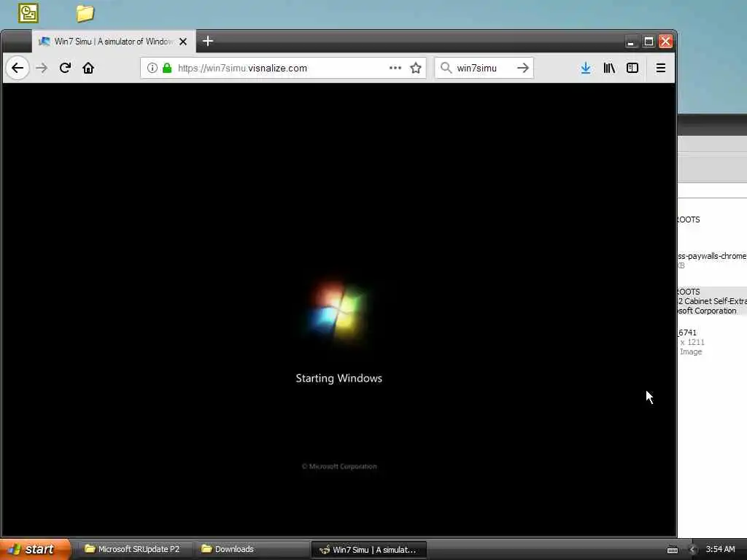Maximize the browser window
Viewport: 747px width, 560px height.
[x=649, y=42]
